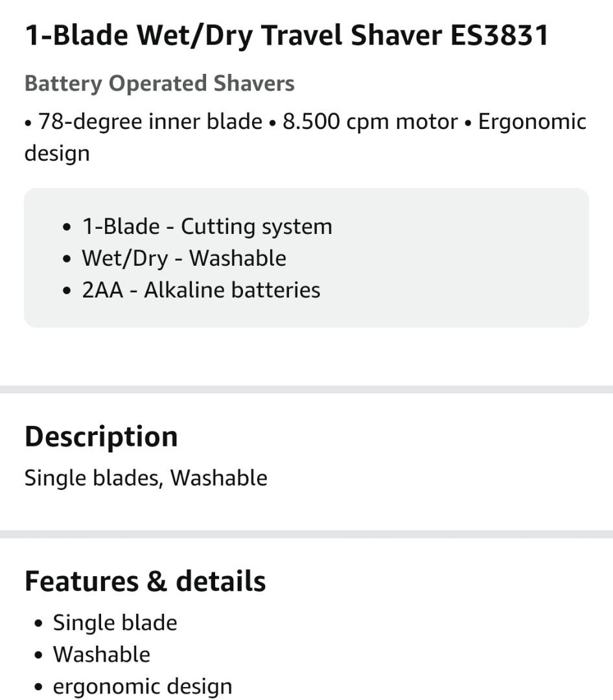Click the Single blades, Washable description text
This screenshot has height=700, width=613.
click(146, 478)
